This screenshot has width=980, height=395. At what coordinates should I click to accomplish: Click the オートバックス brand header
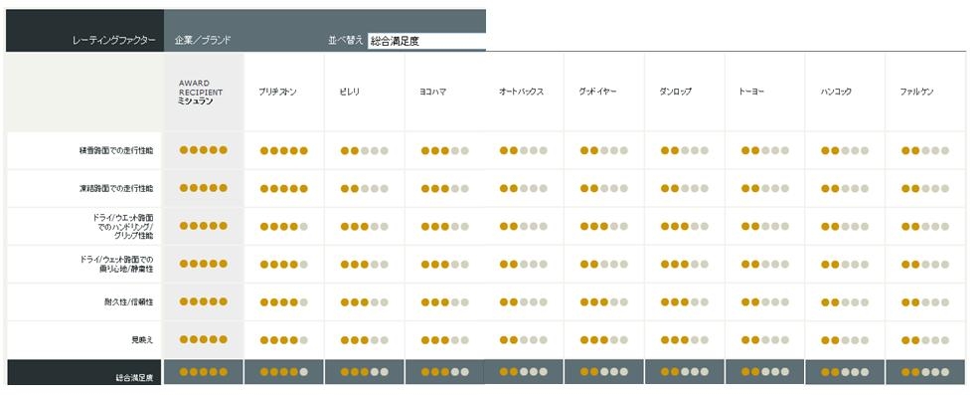pos(521,92)
